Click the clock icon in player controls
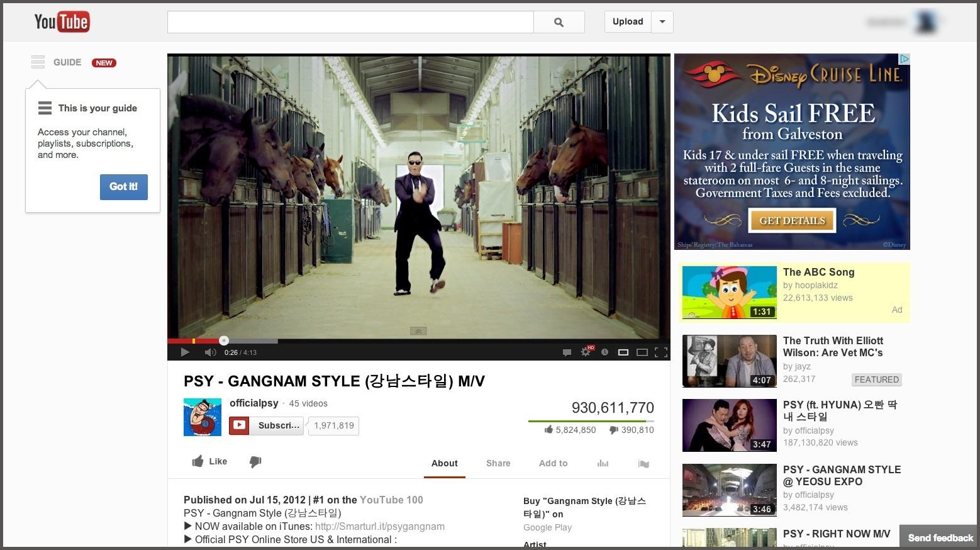 pos(604,352)
